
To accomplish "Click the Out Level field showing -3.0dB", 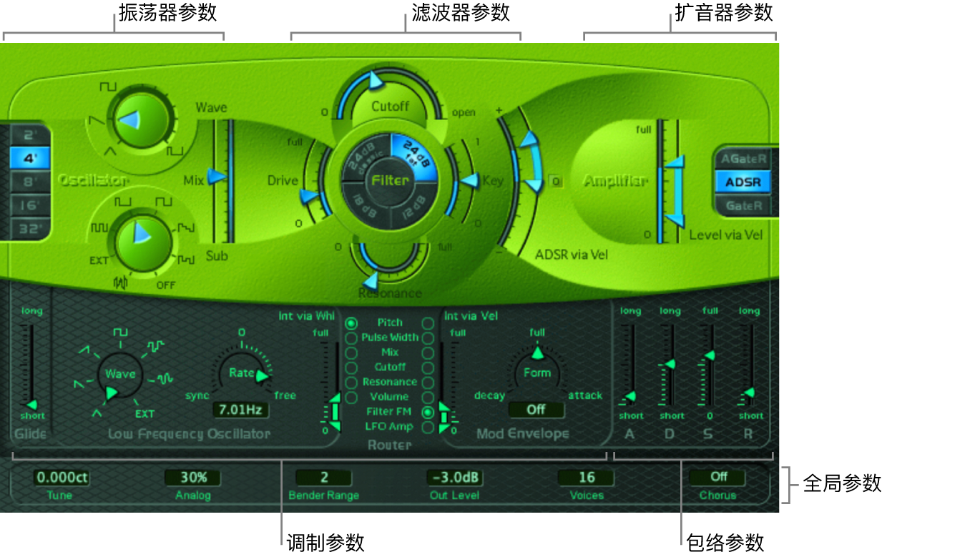I will (x=456, y=478).
